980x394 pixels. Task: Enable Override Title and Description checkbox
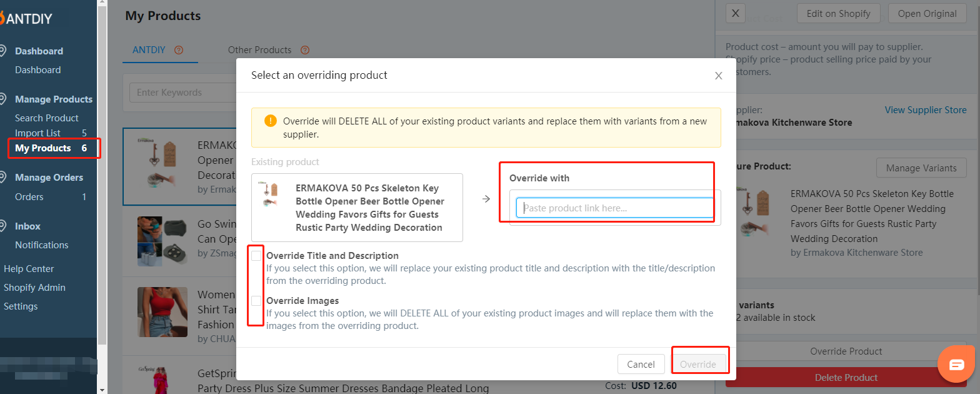coord(256,256)
